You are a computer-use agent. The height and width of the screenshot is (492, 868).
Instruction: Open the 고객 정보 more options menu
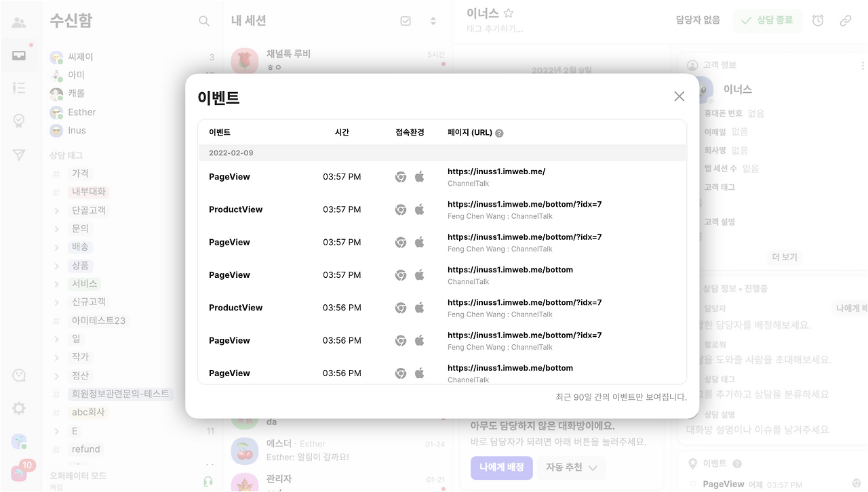863,66
